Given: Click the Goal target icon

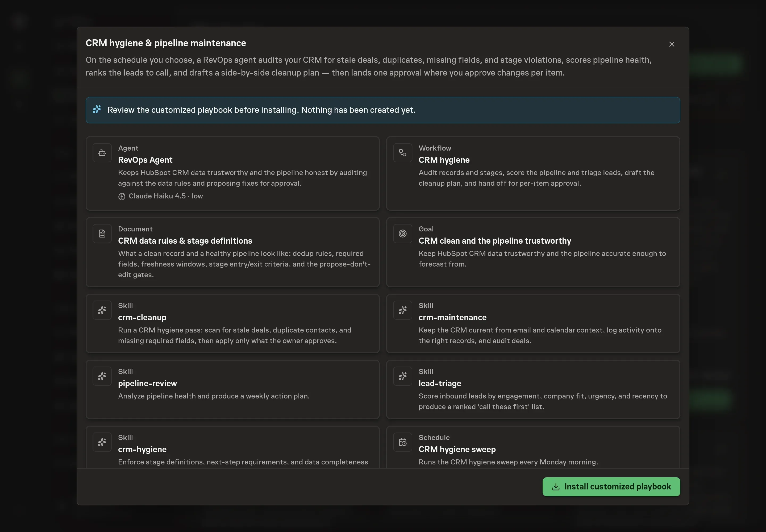Looking at the screenshot, I should coord(402,234).
